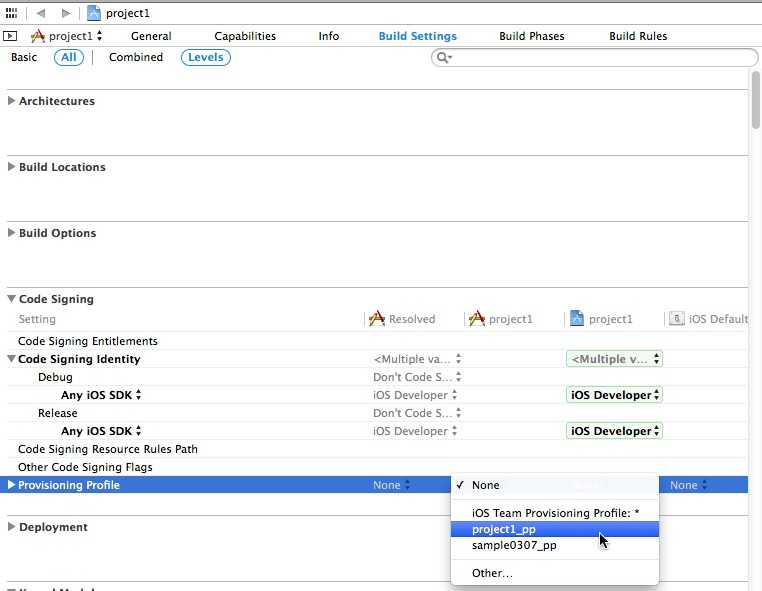The height and width of the screenshot is (591, 762).
Task: Go back with the left arrow
Action: tap(41, 13)
